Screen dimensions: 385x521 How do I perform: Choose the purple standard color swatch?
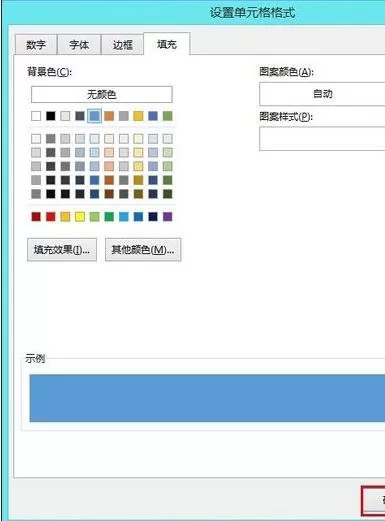point(168,217)
